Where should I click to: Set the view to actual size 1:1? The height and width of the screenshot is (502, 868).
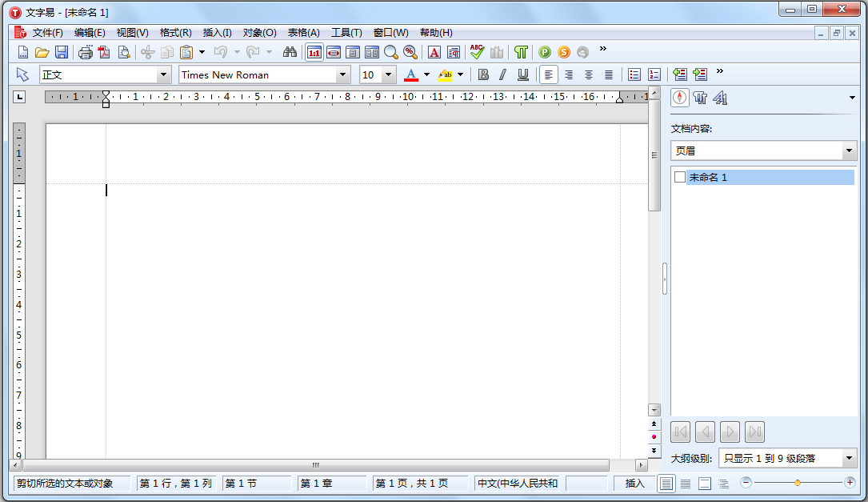coord(314,52)
